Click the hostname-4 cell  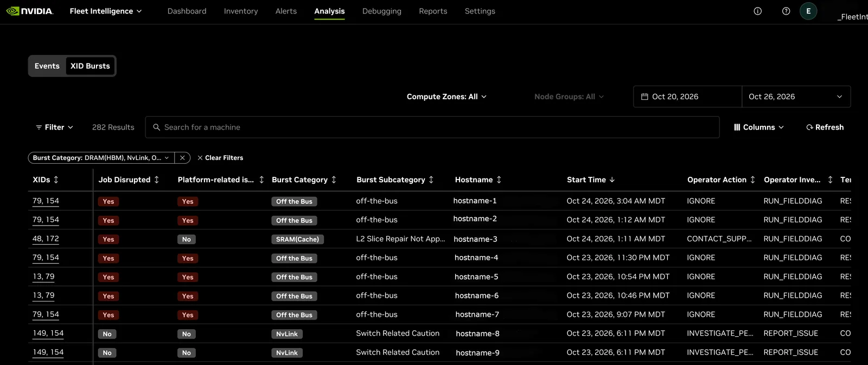pyautogui.click(x=476, y=258)
